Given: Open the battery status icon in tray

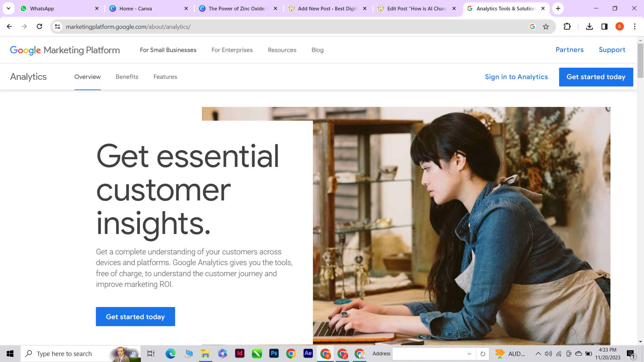Looking at the screenshot, I should click(x=589, y=354).
